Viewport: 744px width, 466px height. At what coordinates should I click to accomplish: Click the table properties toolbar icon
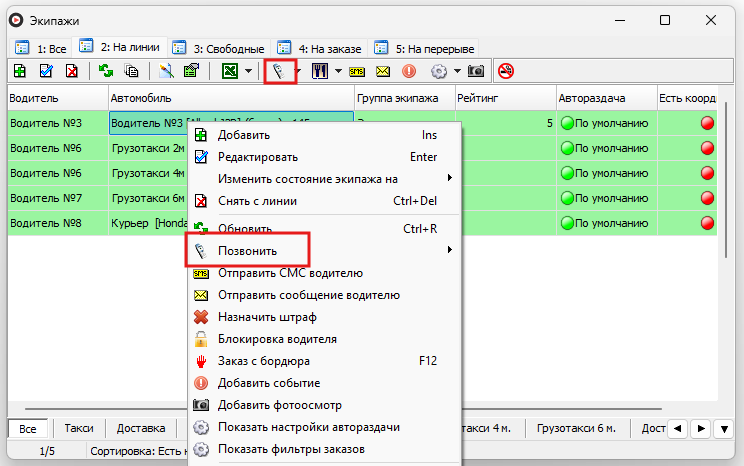tap(191, 71)
